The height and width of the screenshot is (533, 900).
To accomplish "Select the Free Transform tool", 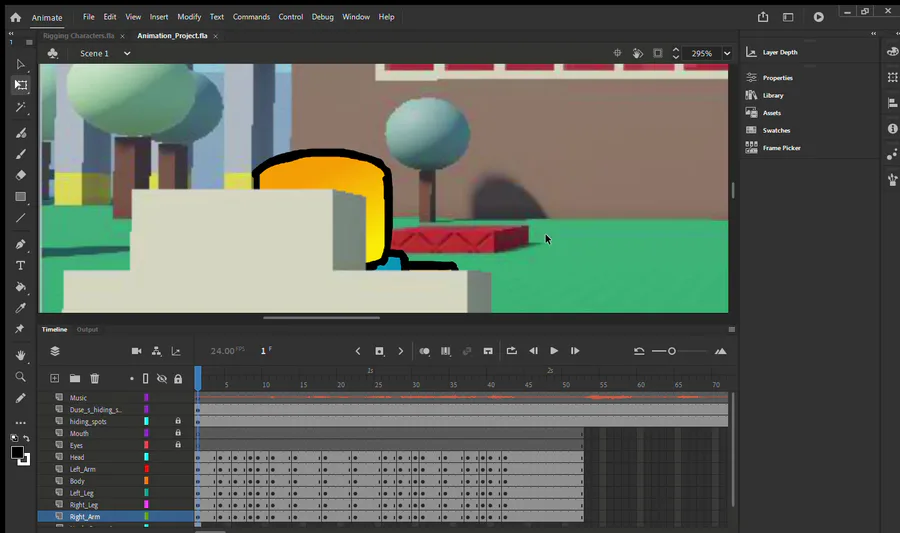I will 21,85.
